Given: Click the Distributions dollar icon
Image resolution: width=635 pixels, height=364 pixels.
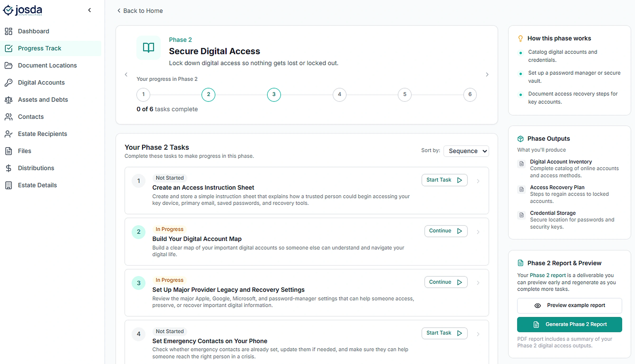Looking at the screenshot, I should (9, 168).
